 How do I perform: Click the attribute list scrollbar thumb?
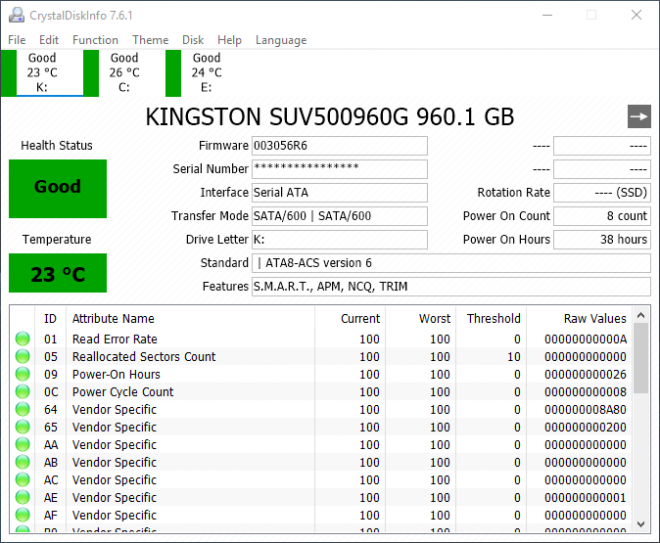coord(641,358)
